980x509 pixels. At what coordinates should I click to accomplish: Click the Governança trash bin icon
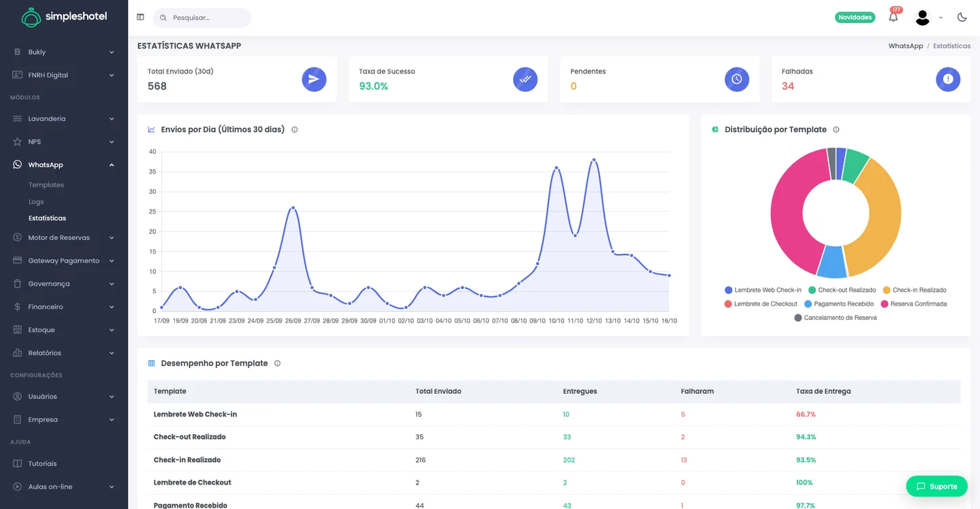[18, 284]
